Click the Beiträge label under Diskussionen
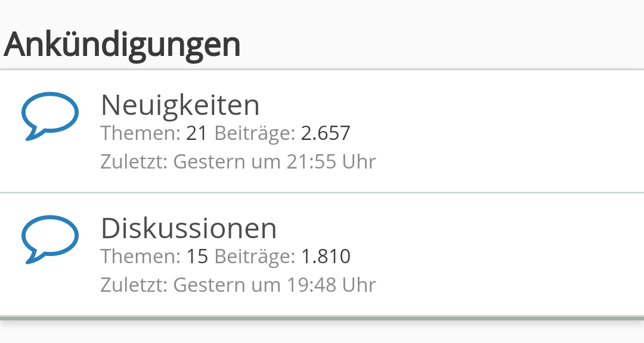 (x=255, y=257)
